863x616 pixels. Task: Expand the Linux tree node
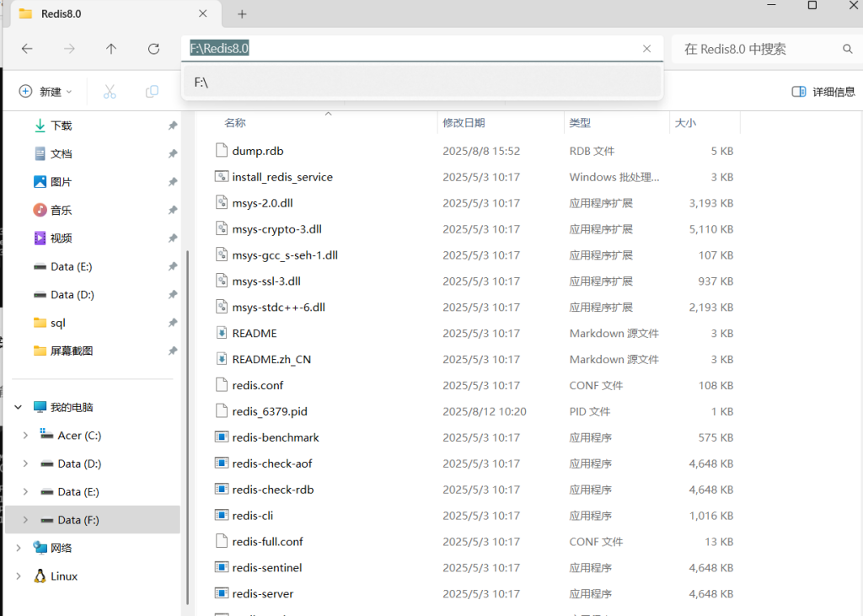(x=19, y=576)
